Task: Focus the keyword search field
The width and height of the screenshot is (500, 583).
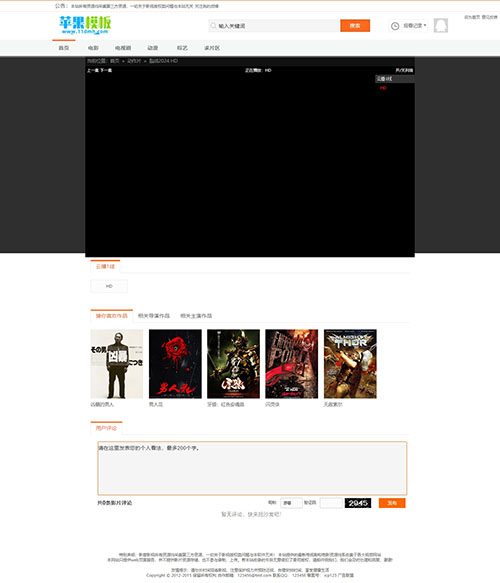Action: [x=278, y=26]
